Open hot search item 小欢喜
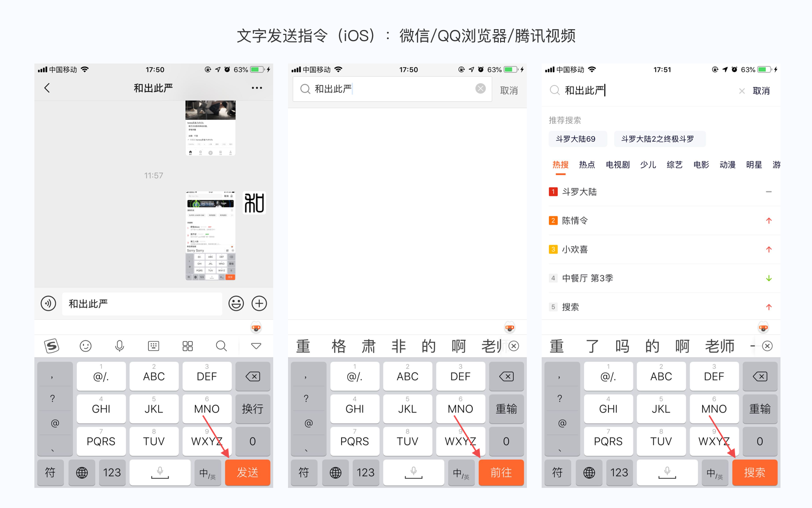 (661, 249)
